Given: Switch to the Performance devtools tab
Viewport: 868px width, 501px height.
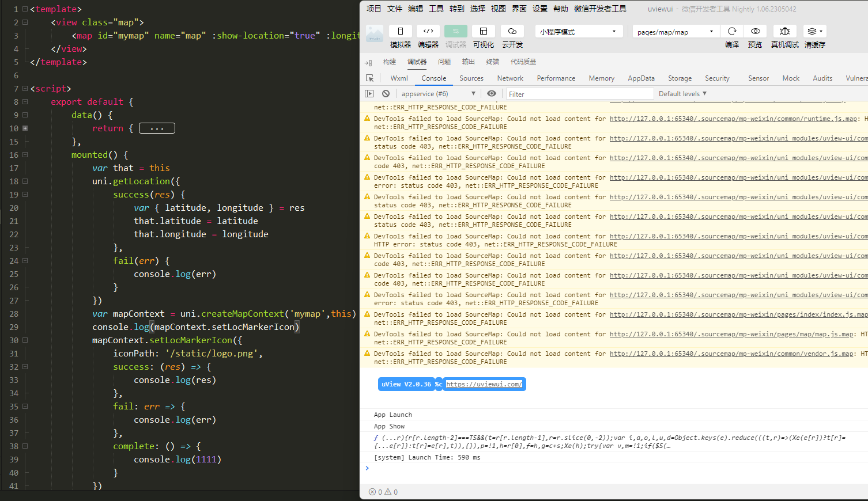Looking at the screenshot, I should tap(556, 78).
